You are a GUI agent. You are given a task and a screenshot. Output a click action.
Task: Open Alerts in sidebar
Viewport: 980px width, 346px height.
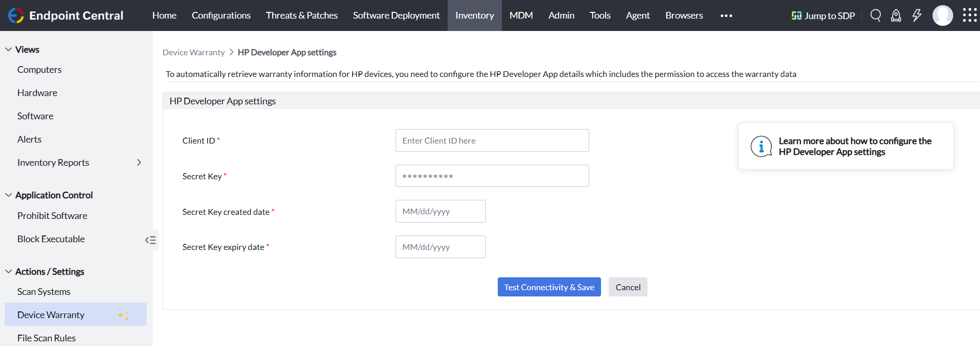pyautogui.click(x=29, y=139)
